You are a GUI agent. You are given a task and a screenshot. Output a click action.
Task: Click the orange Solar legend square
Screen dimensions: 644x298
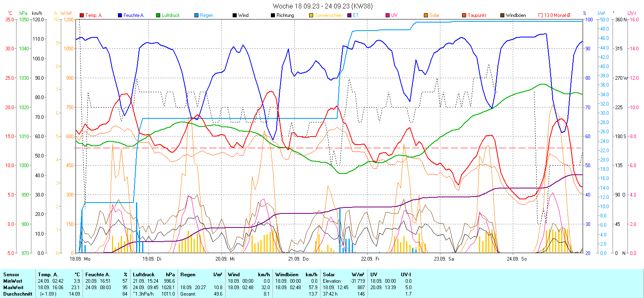click(x=426, y=15)
